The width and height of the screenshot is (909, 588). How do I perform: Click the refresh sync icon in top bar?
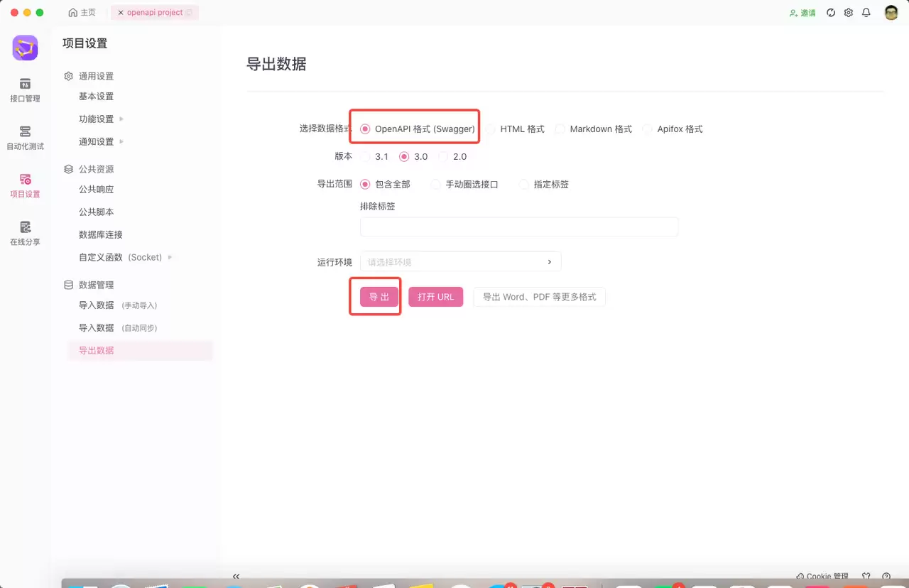[831, 13]
